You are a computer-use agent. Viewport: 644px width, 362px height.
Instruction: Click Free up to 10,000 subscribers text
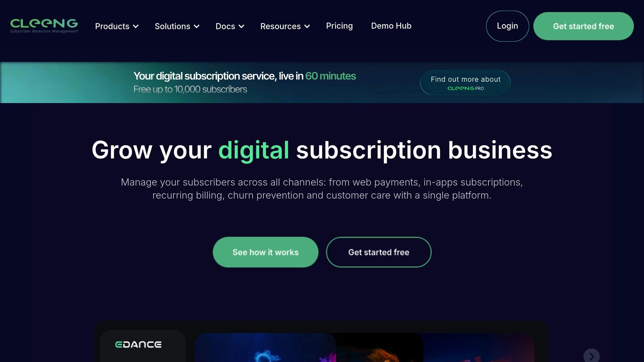tap(190, 89)
